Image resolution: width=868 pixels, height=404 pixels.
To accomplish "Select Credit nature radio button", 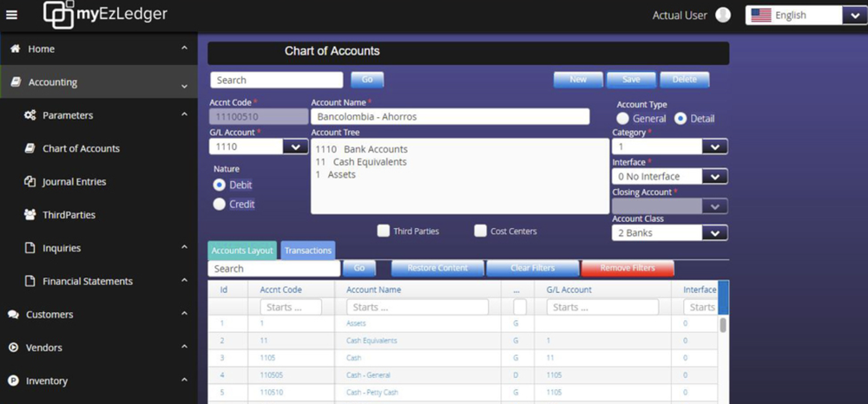I will [x=220, y=204].
